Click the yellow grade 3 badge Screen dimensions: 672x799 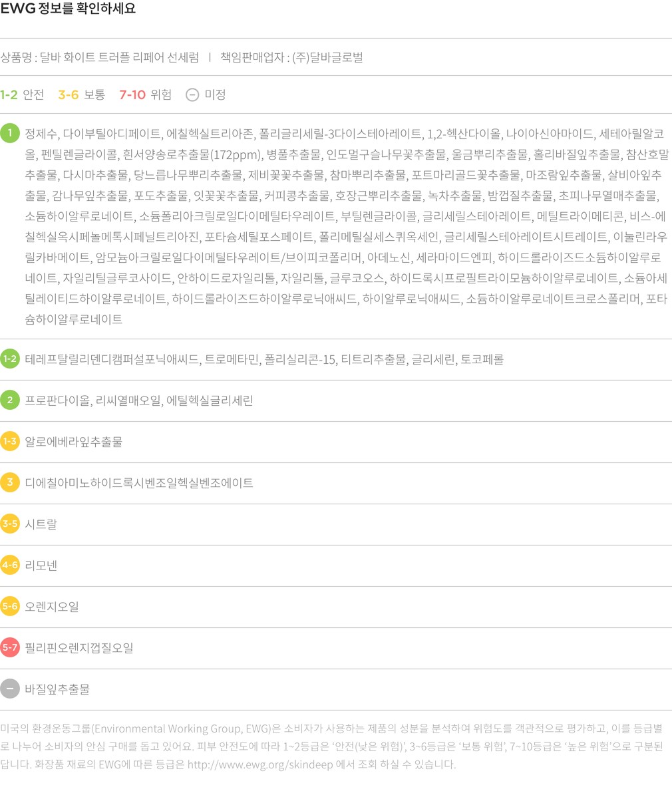tap(10, 483)
